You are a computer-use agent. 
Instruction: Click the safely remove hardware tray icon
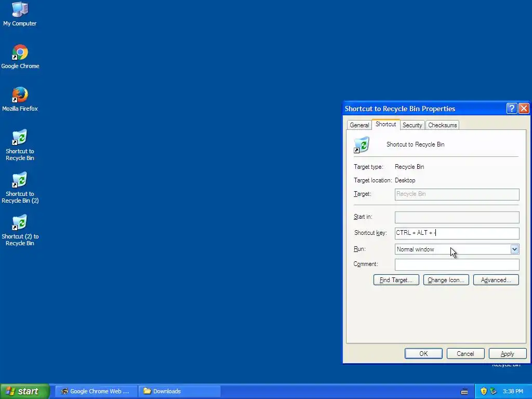click(494, 391)
